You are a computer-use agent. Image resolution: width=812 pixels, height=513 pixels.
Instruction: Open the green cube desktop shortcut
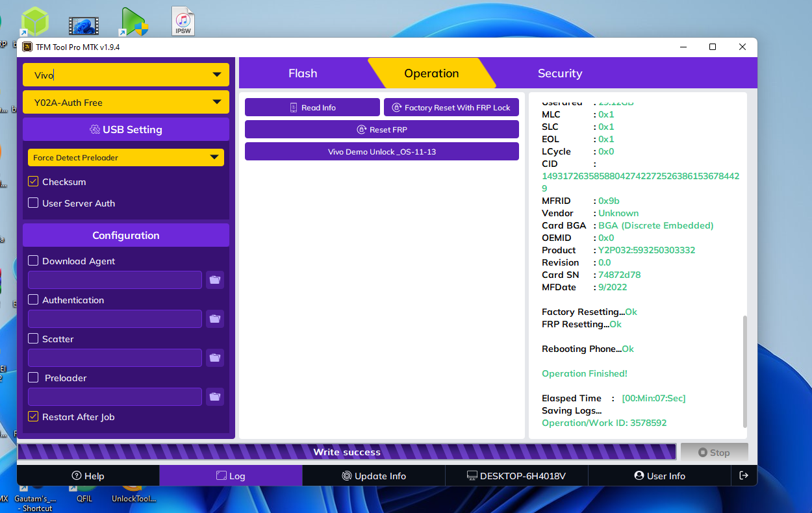pyautogui.click(x=34, y=21)
